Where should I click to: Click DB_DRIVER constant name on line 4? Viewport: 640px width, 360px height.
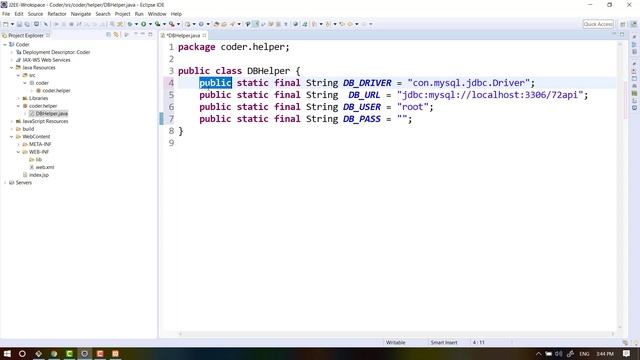click(367, 83)
